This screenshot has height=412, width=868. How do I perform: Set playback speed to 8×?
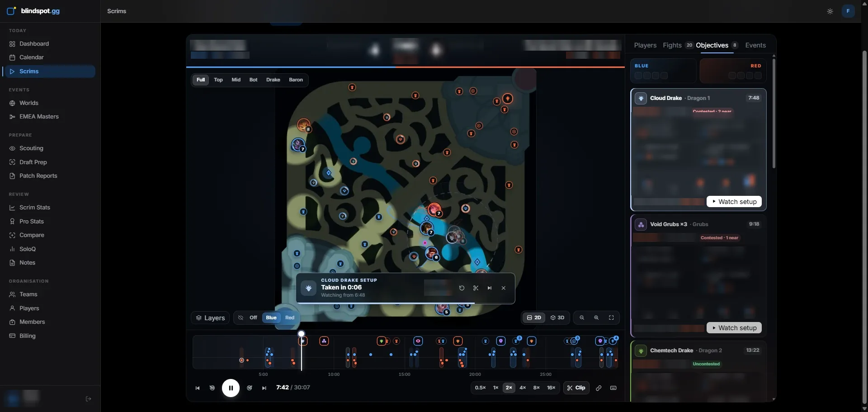click(537, 388)
